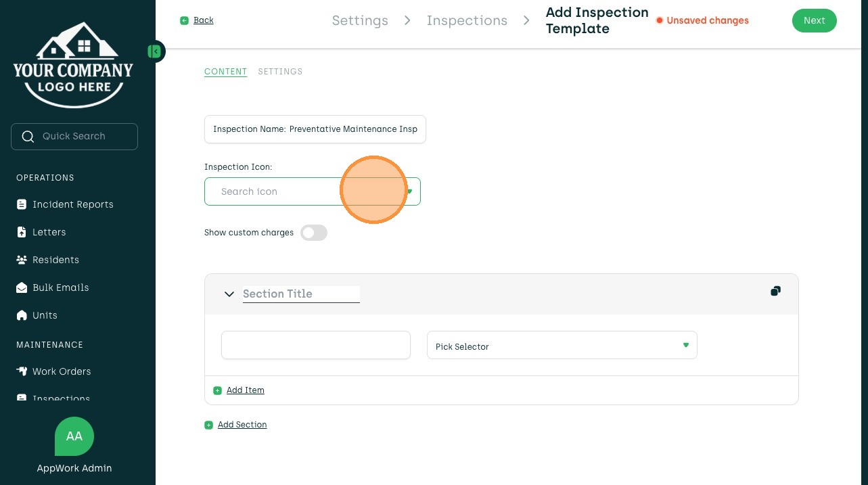This screenshot has width=868, height=485.
Task: Click the Residents people icon
Action: coord(22,260)
